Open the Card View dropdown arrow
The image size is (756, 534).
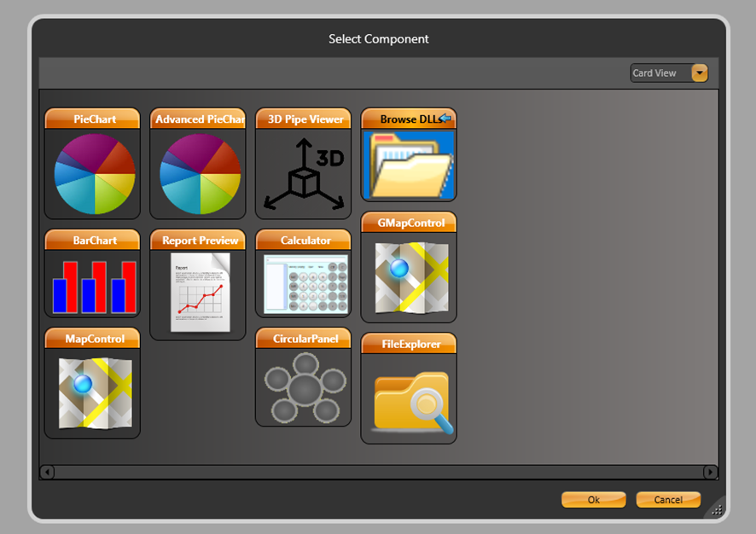(700, 73)
